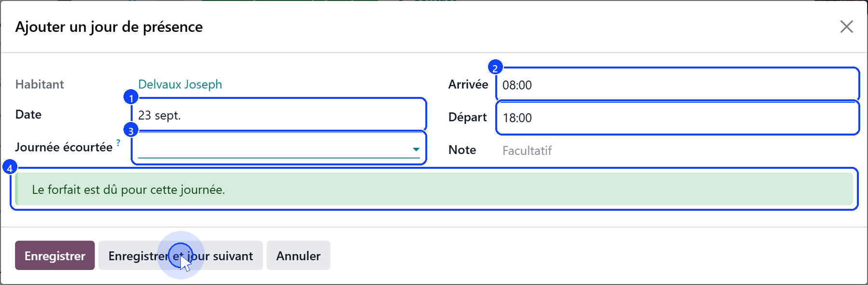Close the Ajouter un jour de présence dialog

pyautogui.click(x=846, y=27)
